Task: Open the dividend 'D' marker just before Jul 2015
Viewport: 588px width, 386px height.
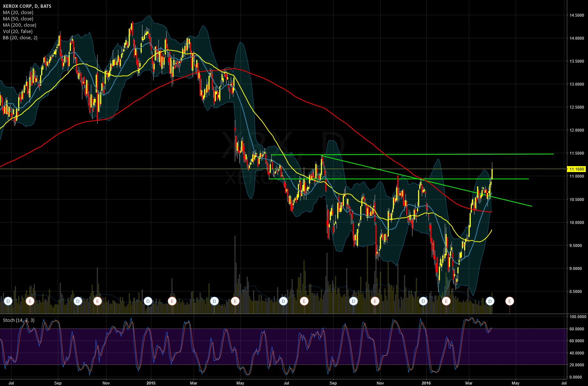Action: (x=283, y=301)
